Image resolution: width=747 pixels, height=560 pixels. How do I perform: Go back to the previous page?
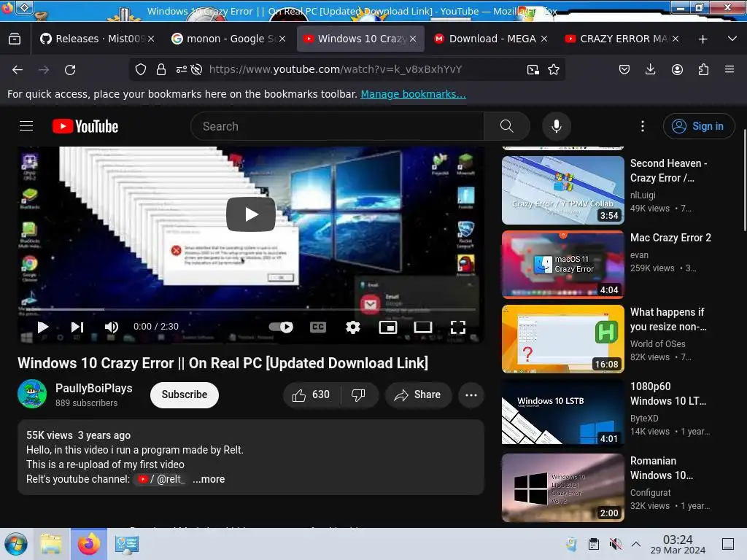click(18, 70)
